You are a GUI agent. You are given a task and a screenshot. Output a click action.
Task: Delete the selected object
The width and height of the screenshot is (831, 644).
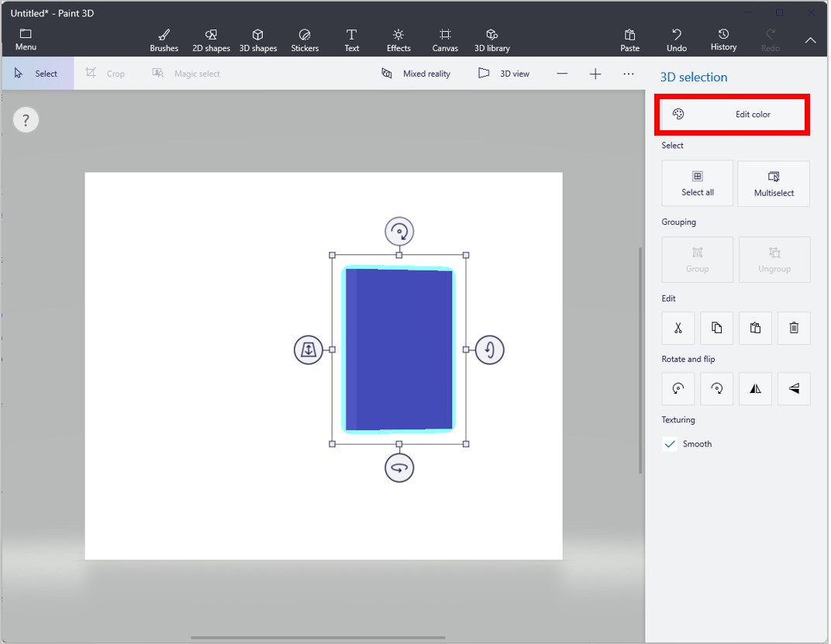click(794, 328)
